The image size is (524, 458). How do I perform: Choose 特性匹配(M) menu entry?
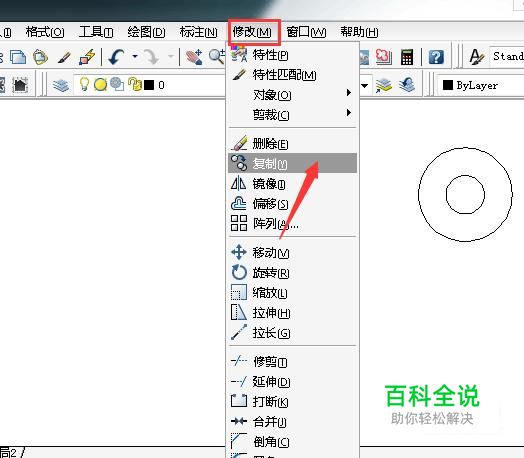pyautogui.click(x=292, y=75)
